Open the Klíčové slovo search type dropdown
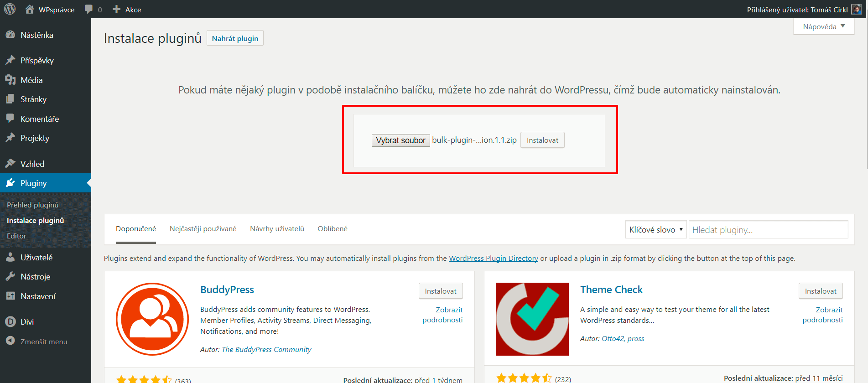The height and width of the screenshot is (383, 868). click(656, 229)
